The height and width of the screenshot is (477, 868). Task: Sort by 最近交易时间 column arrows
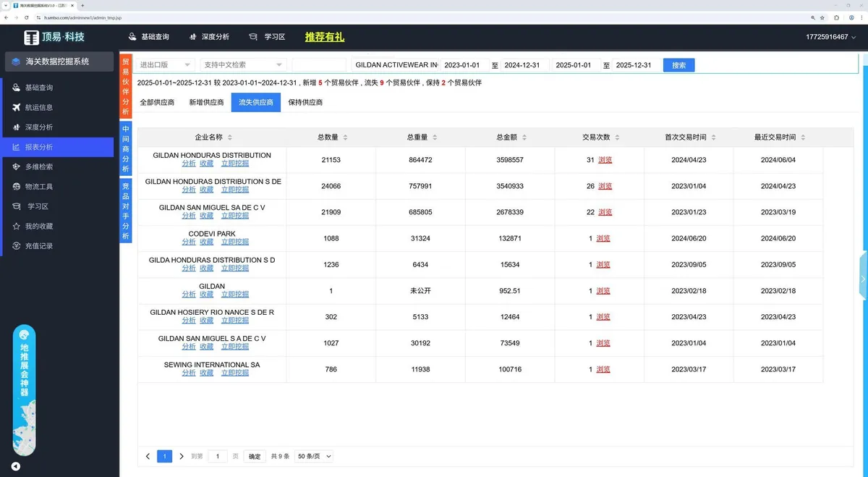(x=804, y=138)
